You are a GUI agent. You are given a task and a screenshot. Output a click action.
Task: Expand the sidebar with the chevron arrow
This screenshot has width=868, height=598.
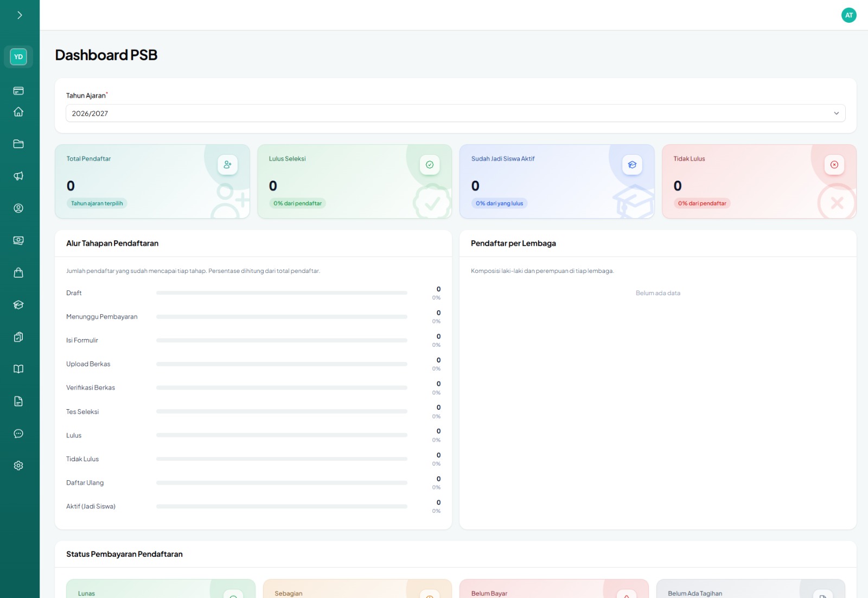click(20, 15)
